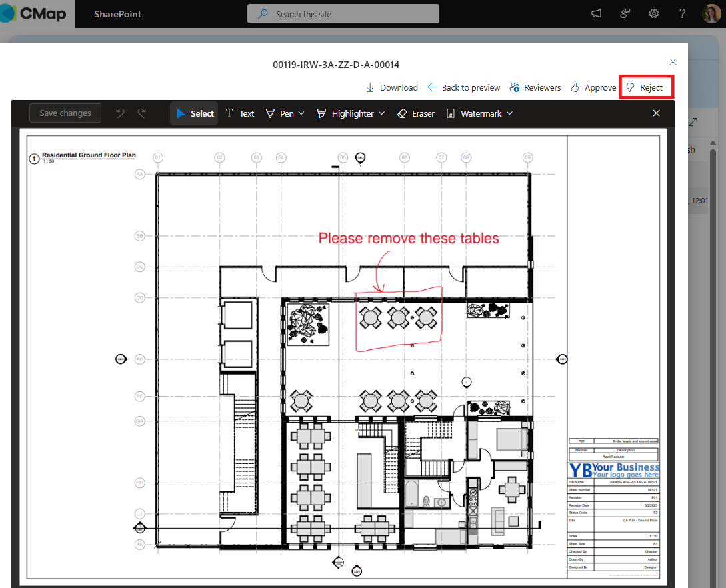Expand the Watermark dropdown arrow
Image resolution: width=726 pixels, height=588 pixels.
point(510,113)
